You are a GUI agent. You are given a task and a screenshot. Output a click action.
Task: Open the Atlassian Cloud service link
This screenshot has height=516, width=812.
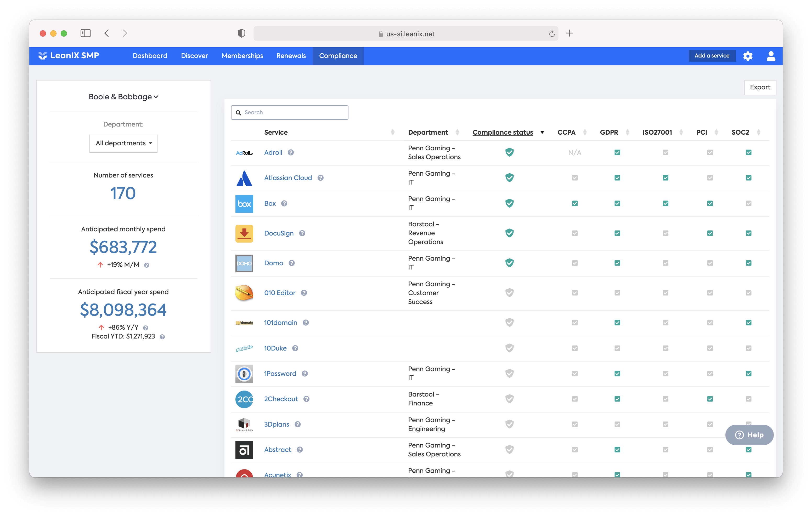coord(288,177)
